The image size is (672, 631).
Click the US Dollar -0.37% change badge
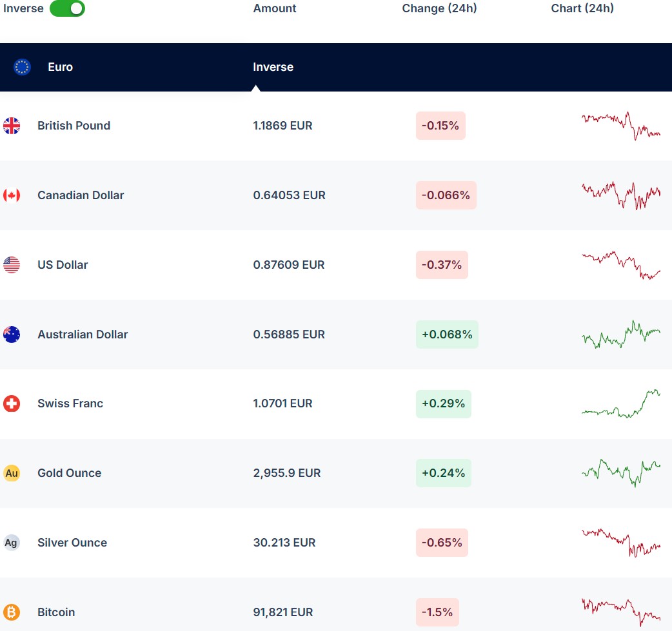click(442, 265)
